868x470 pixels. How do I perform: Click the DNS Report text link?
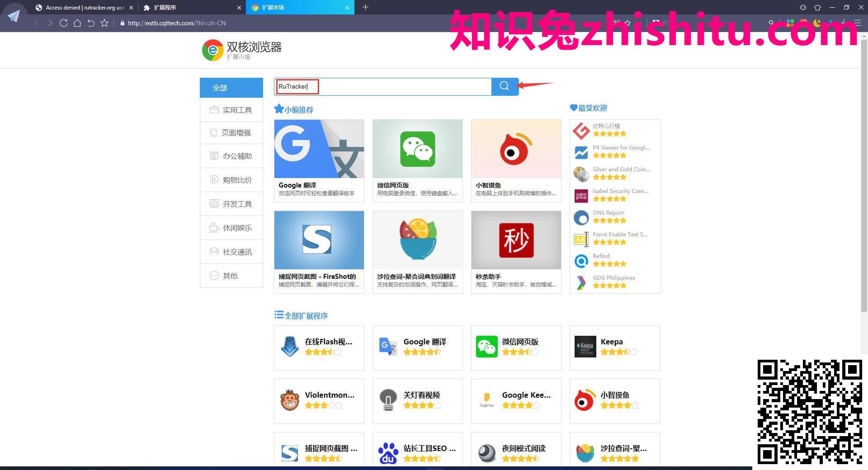click(608, 212)
